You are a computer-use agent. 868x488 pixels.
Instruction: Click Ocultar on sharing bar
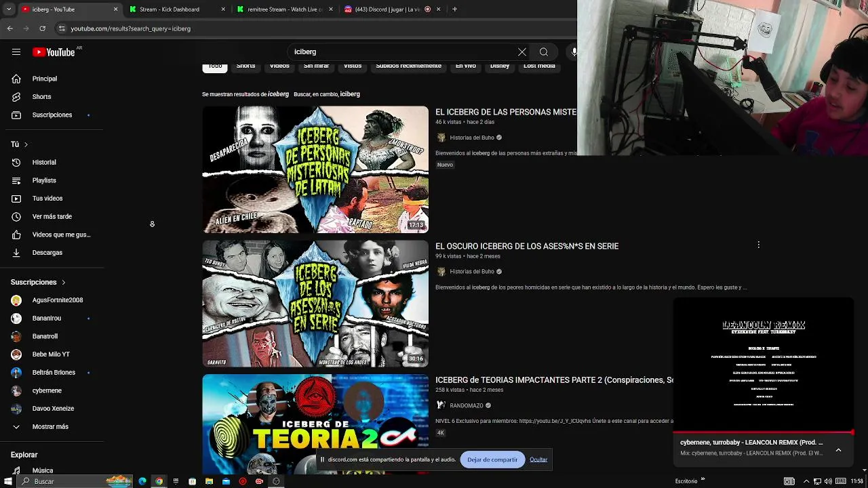(x=538, y=460)
